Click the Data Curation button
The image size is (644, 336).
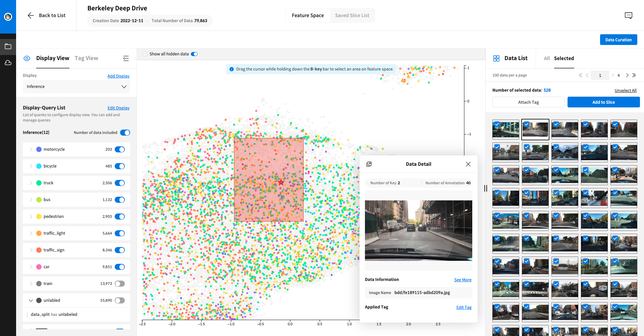click(x=619, y=40)
